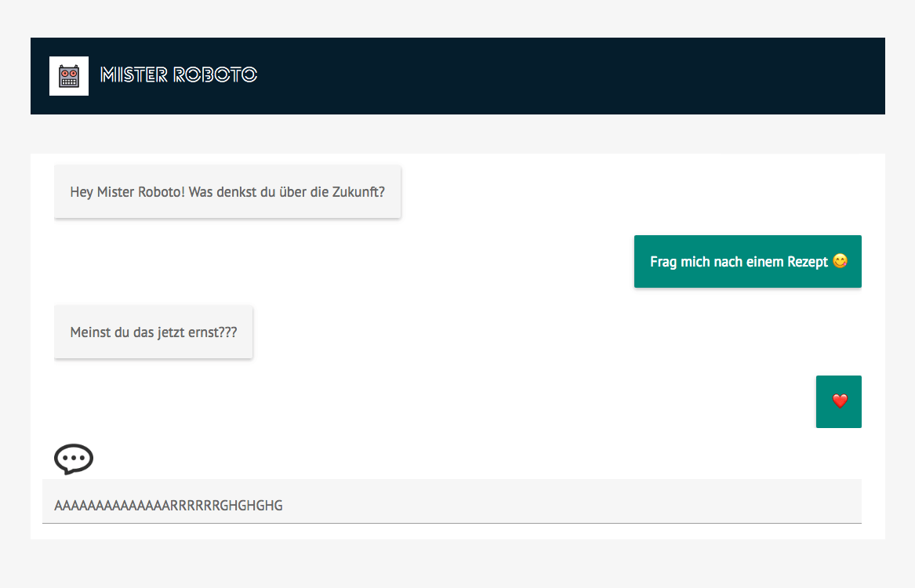The image size is (915, 588).
Task: Click the typing indicator speech bubble icon
Action: tap(74, 459)
